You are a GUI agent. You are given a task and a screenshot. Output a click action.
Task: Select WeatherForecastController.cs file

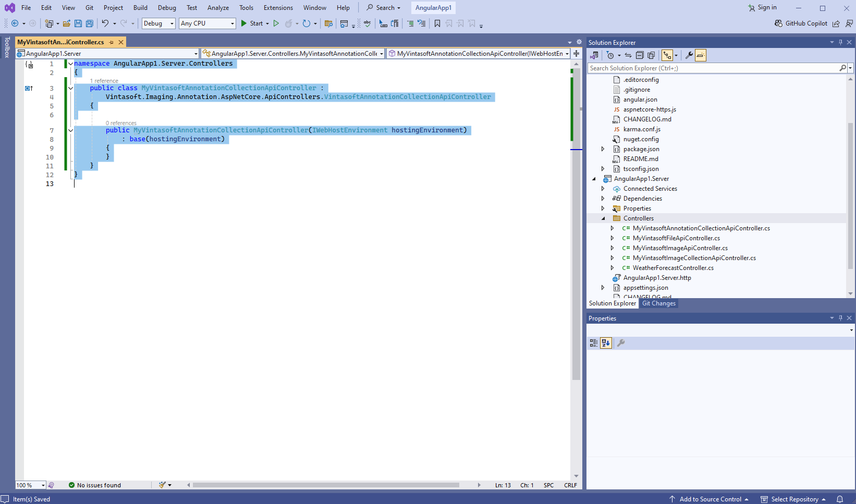tap(673, 268)
